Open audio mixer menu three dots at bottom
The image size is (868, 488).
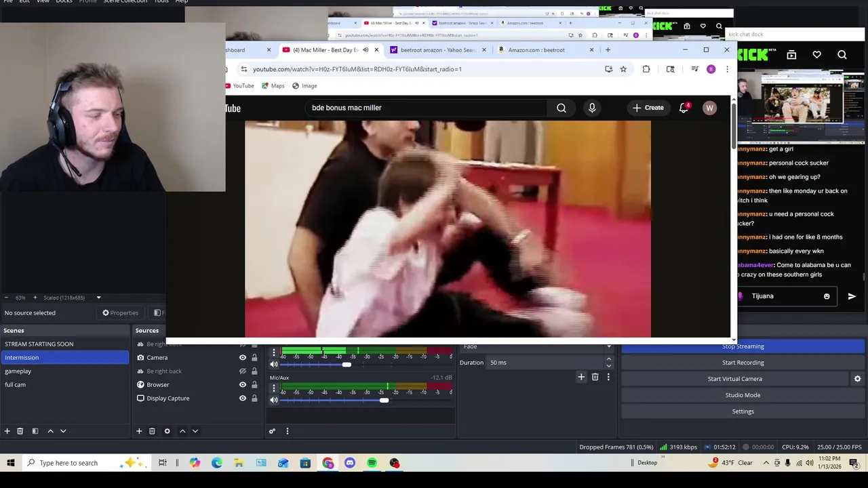tap(287, 431)
